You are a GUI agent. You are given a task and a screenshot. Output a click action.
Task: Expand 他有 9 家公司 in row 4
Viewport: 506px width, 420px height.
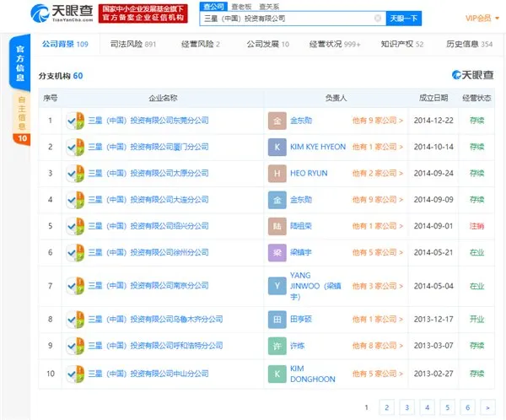tap(378, 200)
